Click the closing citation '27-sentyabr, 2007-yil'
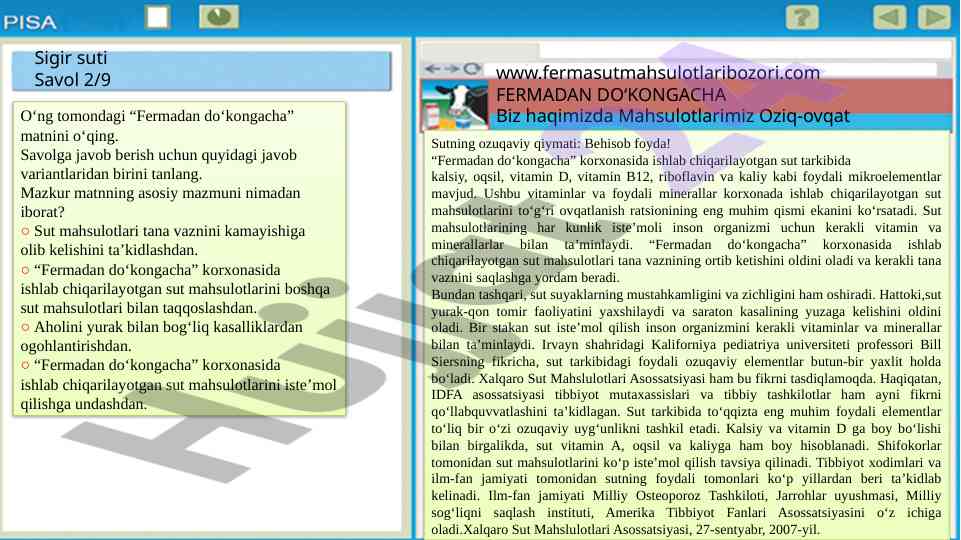Image resolution: width=961 pixels, height=540 pixels. (x=757, y=530)
